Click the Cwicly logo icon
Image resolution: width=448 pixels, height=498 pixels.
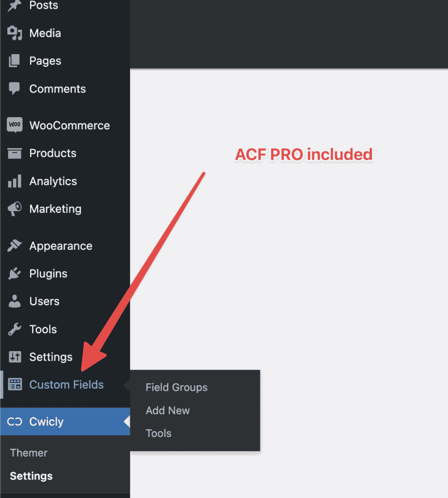[15, 422]
